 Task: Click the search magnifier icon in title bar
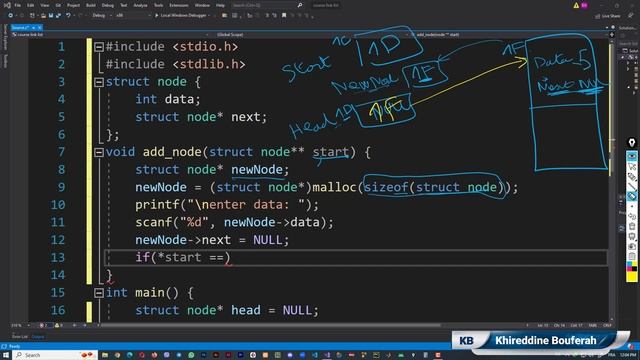(x=300, y=5)
